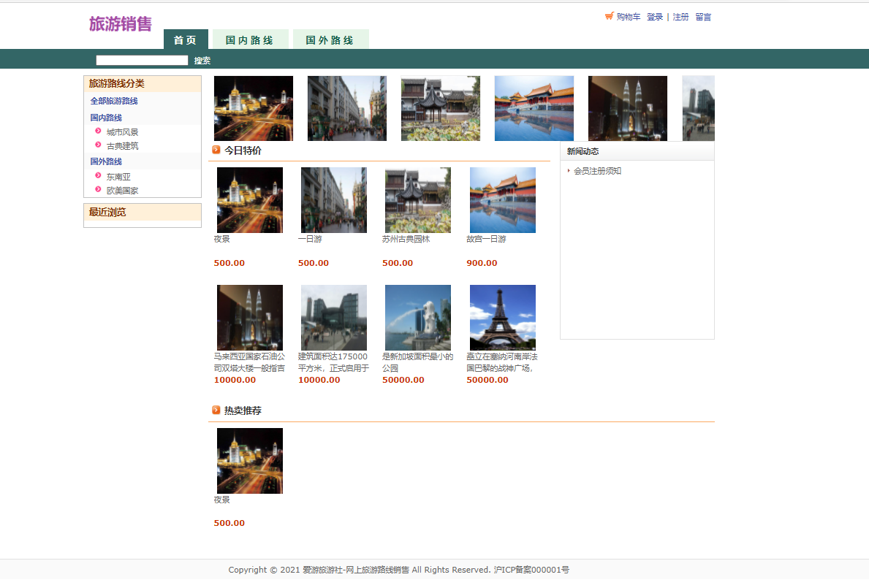Open the 国外路线 navigation tab
The width and height of the screenshot is (869, 588).
coord(331,40)
